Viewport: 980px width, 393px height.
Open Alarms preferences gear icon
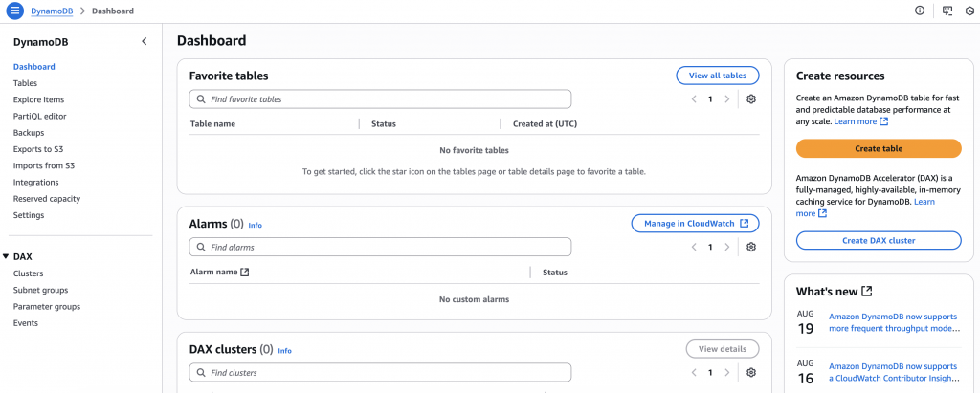tap(751, 247)
